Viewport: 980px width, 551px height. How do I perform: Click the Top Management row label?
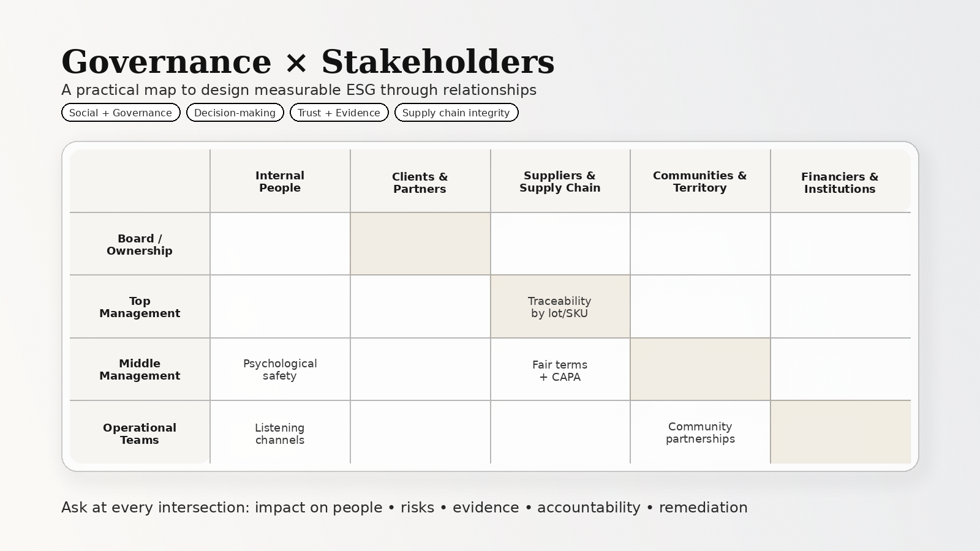pyautogui.click(x=140, y=307)
